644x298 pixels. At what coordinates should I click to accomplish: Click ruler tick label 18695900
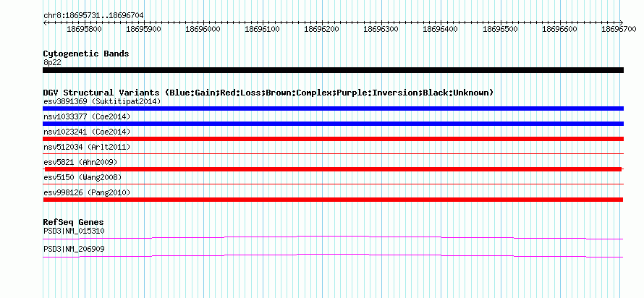point(144,29)
